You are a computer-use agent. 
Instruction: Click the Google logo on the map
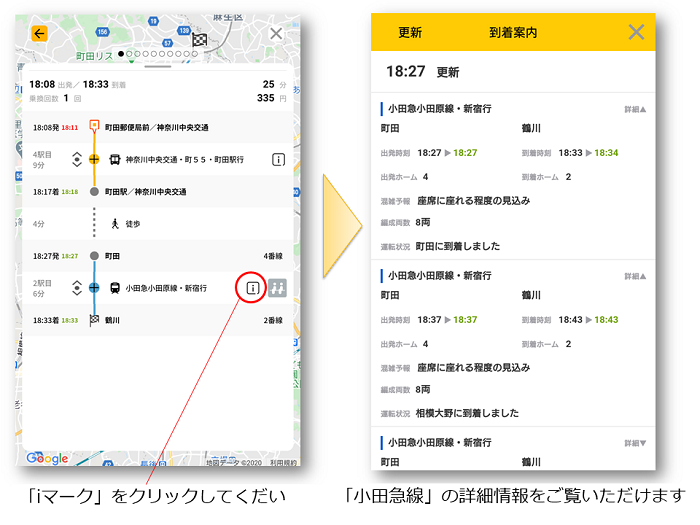(47, 458)
